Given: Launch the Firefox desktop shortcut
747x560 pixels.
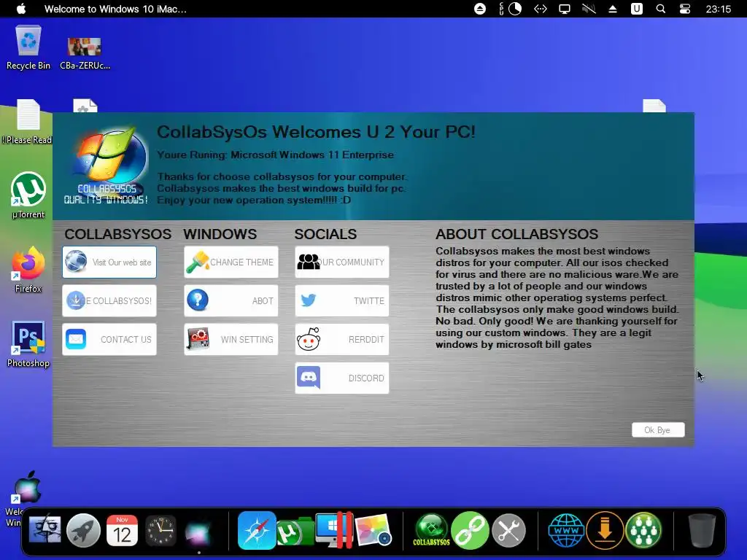Looking at the screenshot, I should point(28,270).
